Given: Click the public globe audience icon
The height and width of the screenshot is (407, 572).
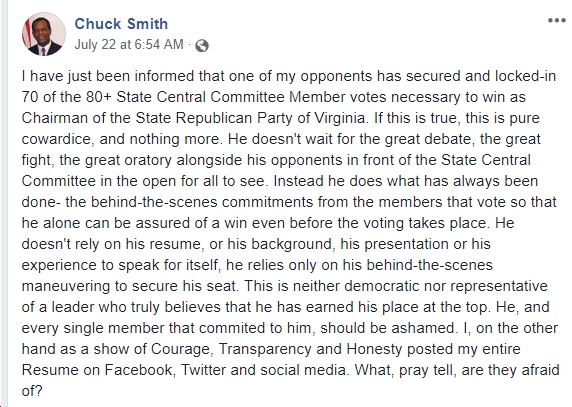Looking at the screenshot, I should coord(202,46).
